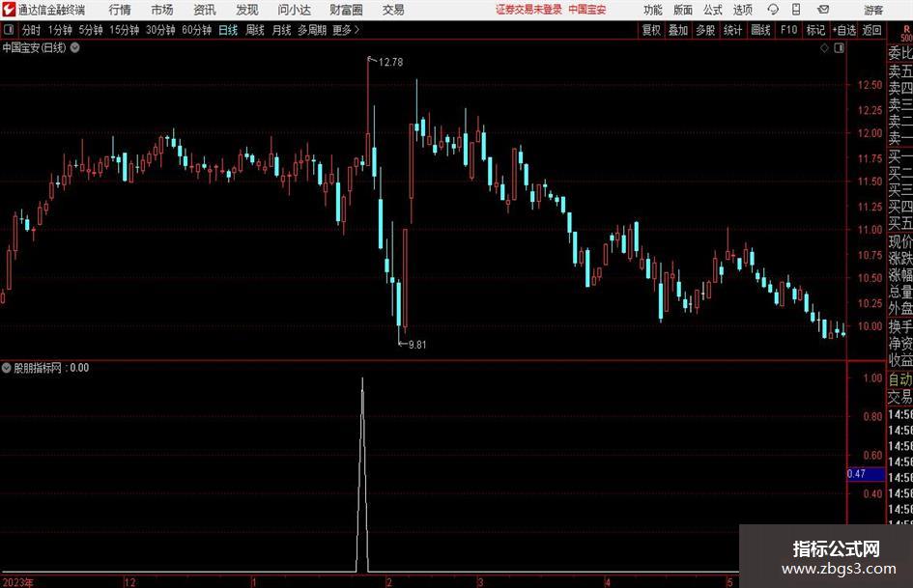Viewport: 913px width, 588px height.
Task: Click the 12 month marker on time axis
Action: coord(129,582)
